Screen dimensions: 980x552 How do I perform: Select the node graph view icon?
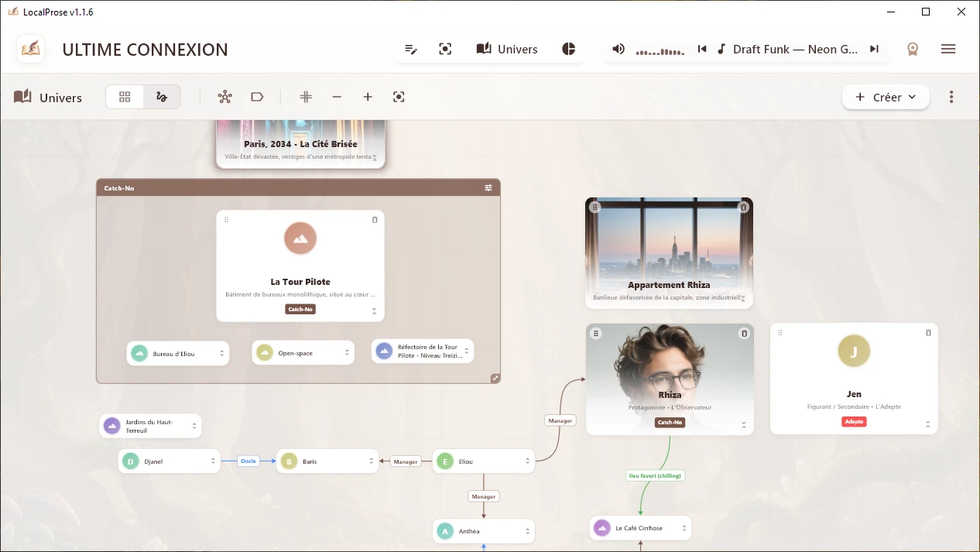click(162, 97)
